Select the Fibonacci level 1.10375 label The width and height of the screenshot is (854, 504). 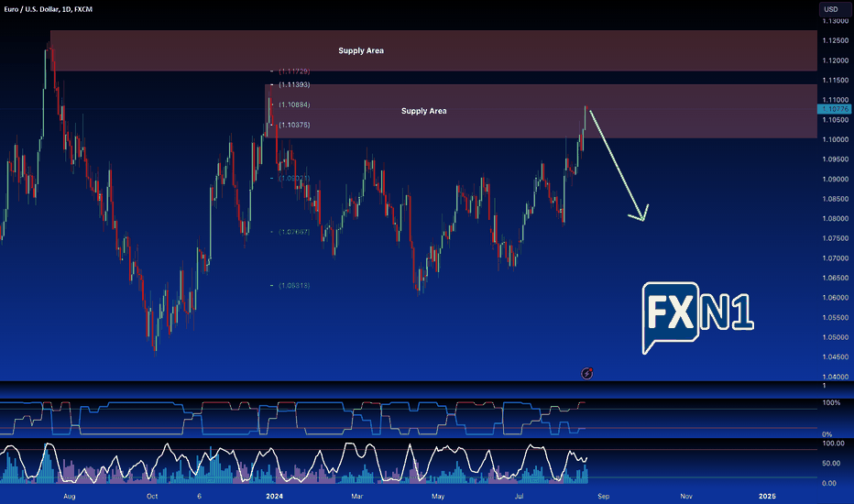[294, 125]
